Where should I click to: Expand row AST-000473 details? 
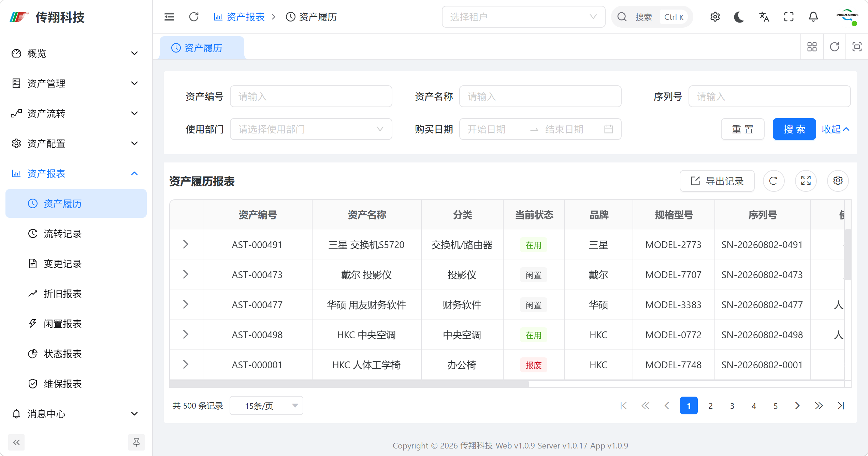click(x=186, y=274)
